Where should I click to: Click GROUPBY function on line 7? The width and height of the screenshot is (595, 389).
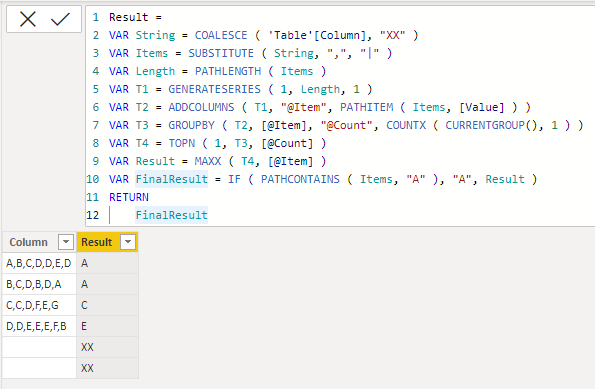(191, 125)
